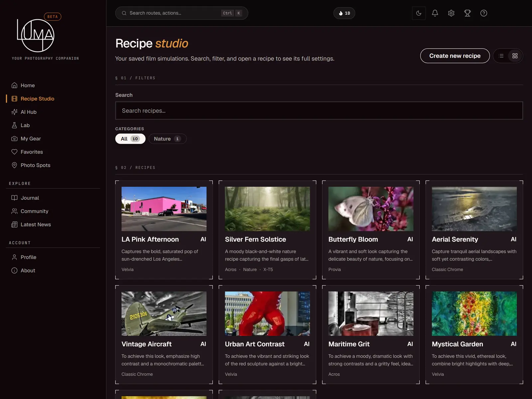Toggle dark mode moon icon
The height and width of the screenshot is (399, 532).
419,13
